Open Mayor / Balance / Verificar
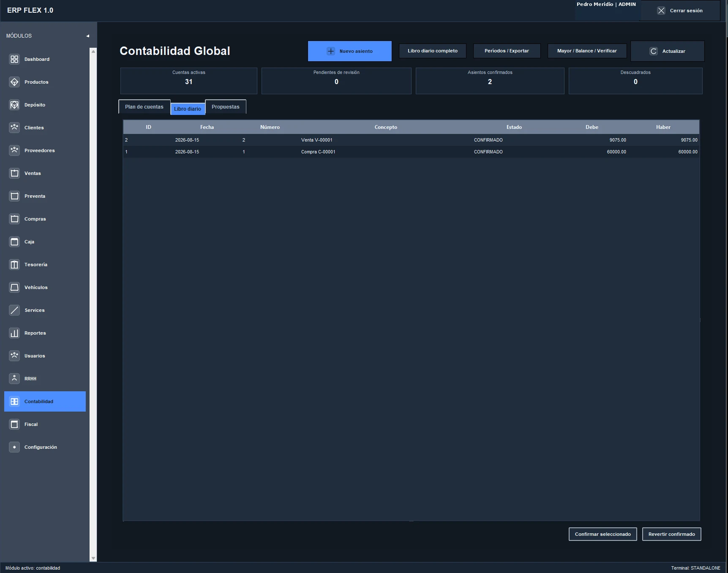Viewport: 728px width, 573px height. (587, 51)
